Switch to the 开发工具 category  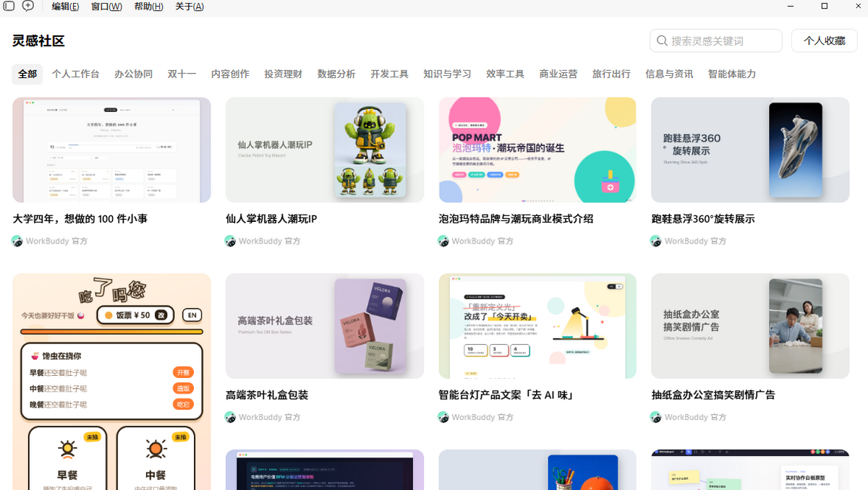click(389, 74)
